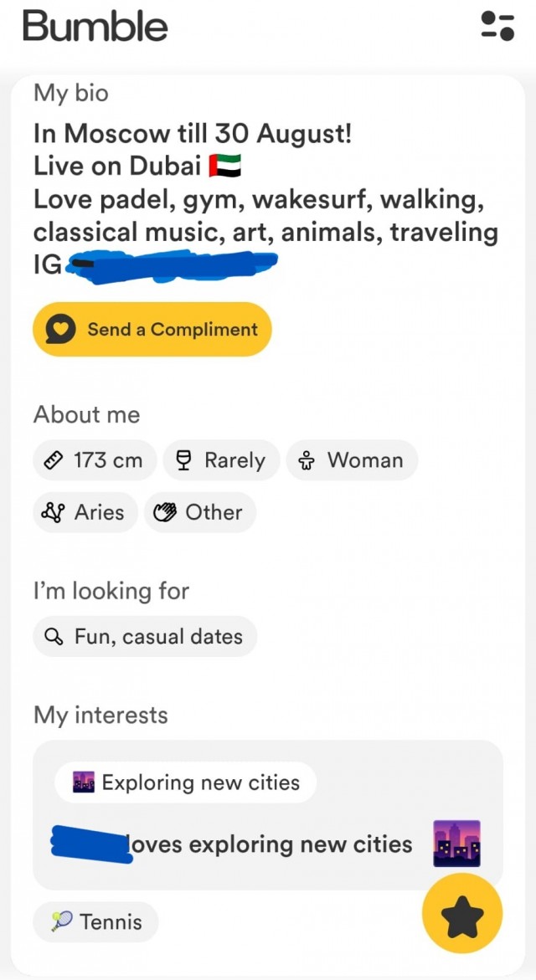Select the Exploring new cities interest chip
The width and height of the screenshot is (536, 980).
tap(185, 782)
